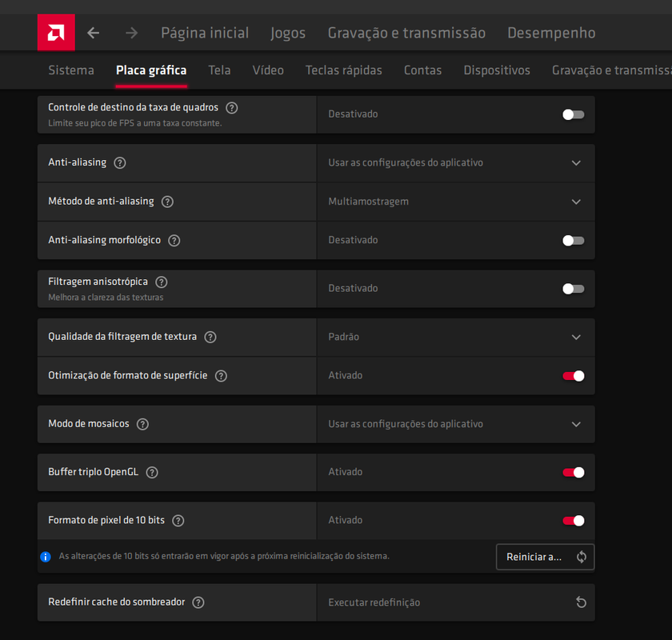Expand the Anti-aliasing dropdown
This screenshot has width=672, height=640.
(455, 163)
